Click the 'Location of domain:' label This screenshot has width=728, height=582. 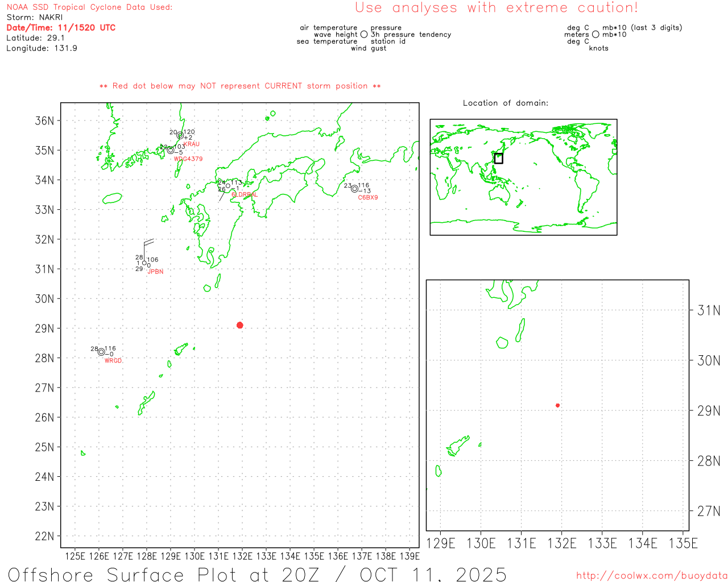click(x=506, y=103)
